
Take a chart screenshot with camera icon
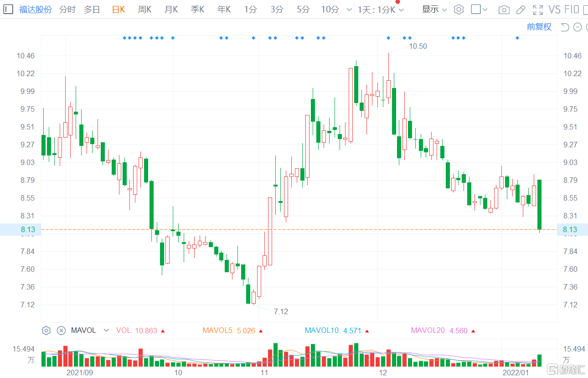tap(504, 10)
